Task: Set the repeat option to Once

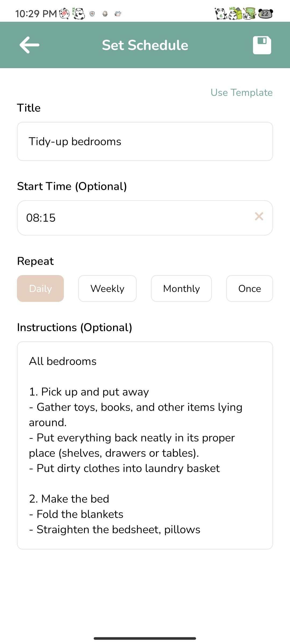Action: [249, 288]
